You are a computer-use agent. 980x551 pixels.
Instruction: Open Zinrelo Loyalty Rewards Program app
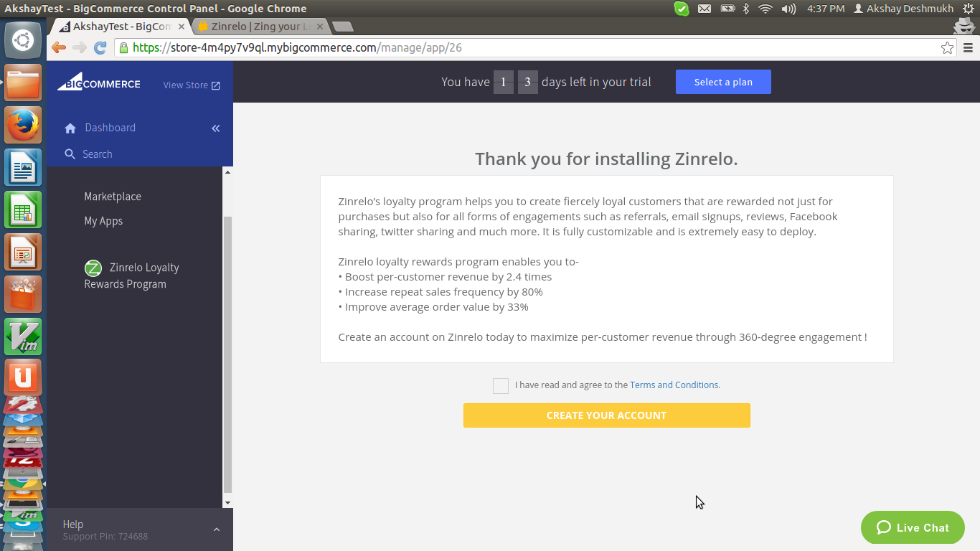132,275
